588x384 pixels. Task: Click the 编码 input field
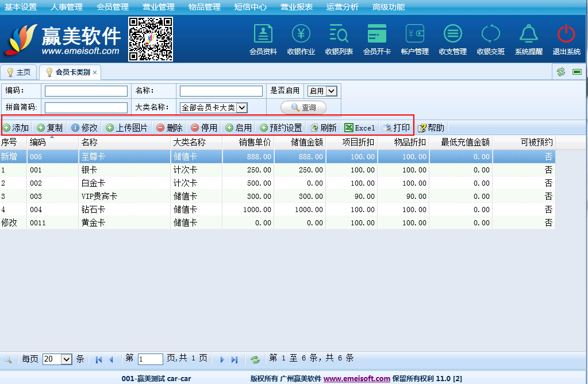click(86, 91)
